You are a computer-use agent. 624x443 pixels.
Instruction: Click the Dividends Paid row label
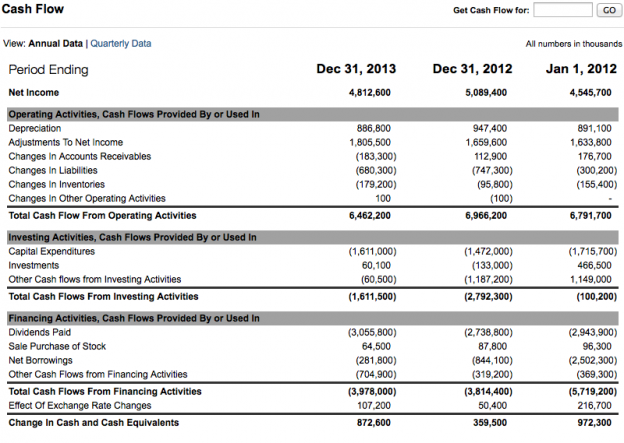(x=40, y=332)
